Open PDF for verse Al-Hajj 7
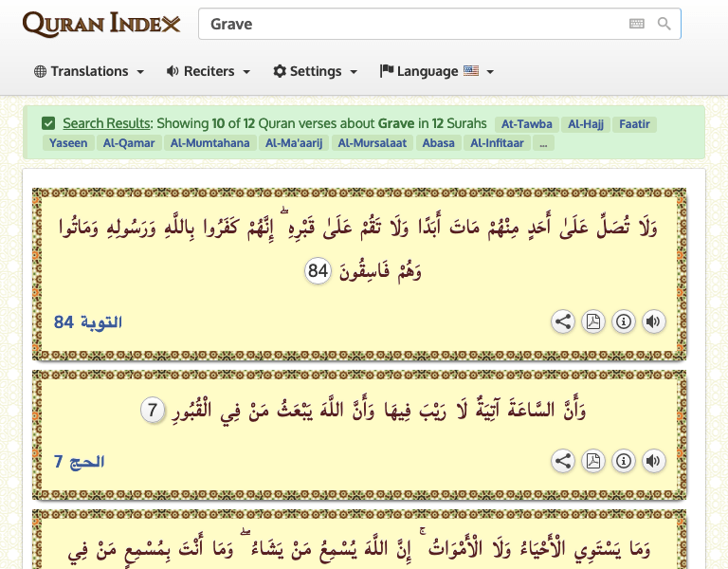This screenshot has width=728, height=569. pyautogui.click(x=592, y=462)
